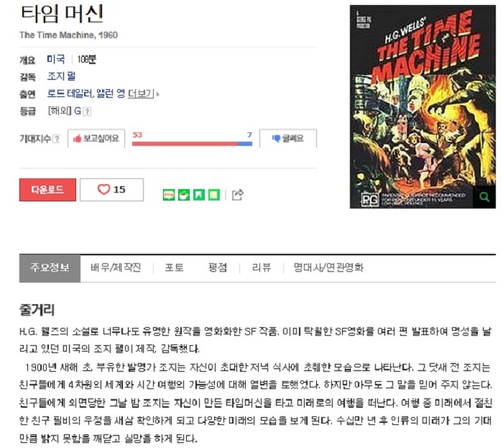Open the external share arrow icon

coord(238,194)
